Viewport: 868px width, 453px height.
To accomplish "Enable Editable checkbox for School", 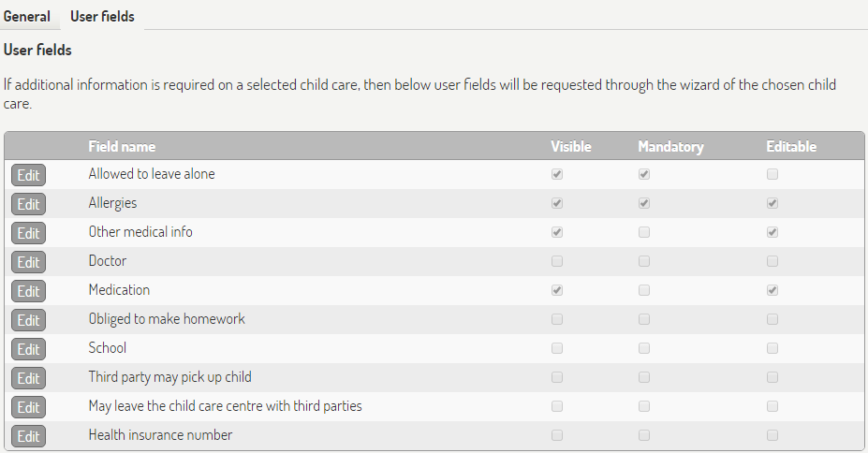I will point(772,348).
